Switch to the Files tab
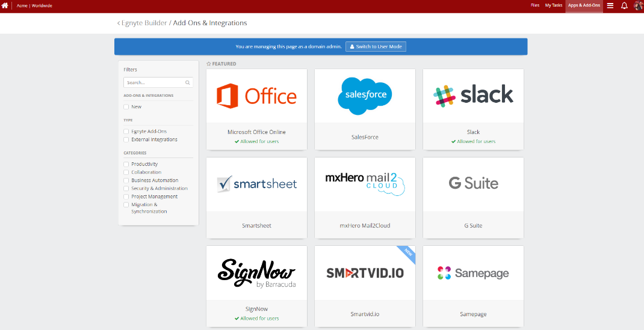The image size is (644, 330). (x=534, y=5)
